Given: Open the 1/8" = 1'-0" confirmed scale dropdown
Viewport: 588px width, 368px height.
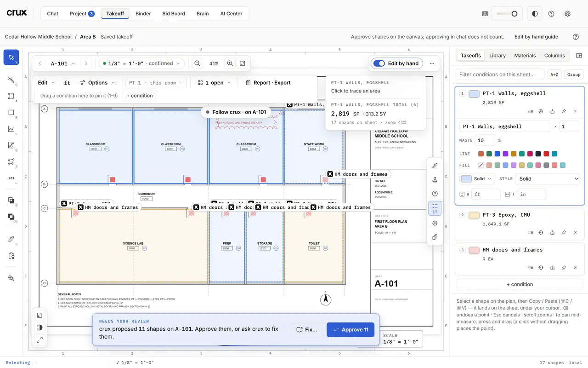Looking at the screenshot, I should point(141,63).
